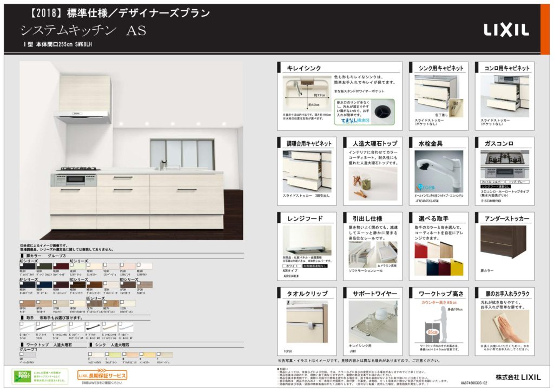Click the LIXIL長期保証サービス banner
The width and height of the screenshot is (554, 392).
pos(102,375)
